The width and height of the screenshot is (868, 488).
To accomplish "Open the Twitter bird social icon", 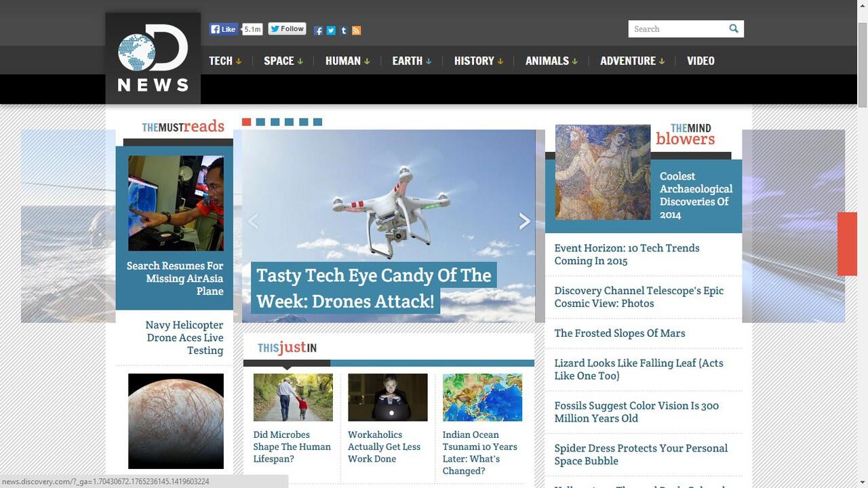I will 331,30.
